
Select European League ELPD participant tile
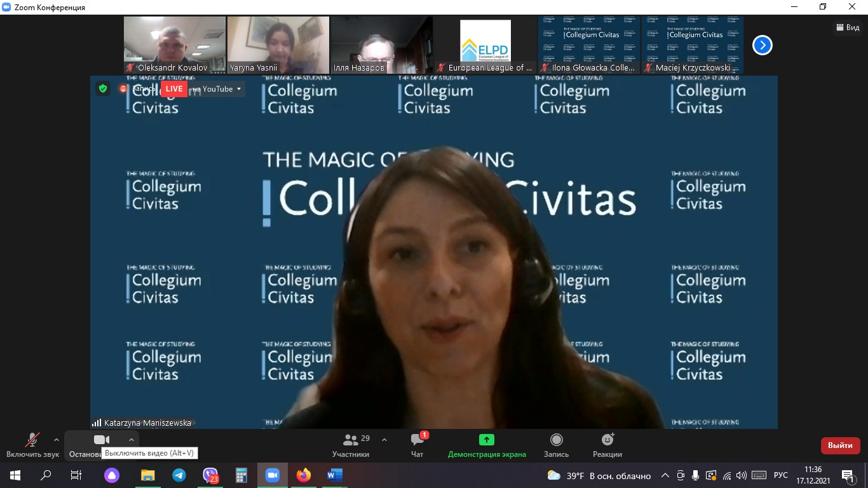485,45
